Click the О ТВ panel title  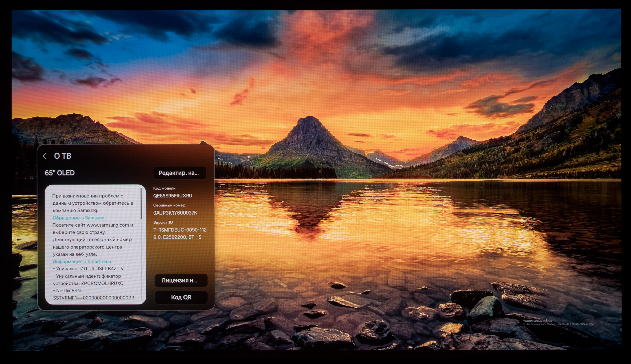(63, 156)
